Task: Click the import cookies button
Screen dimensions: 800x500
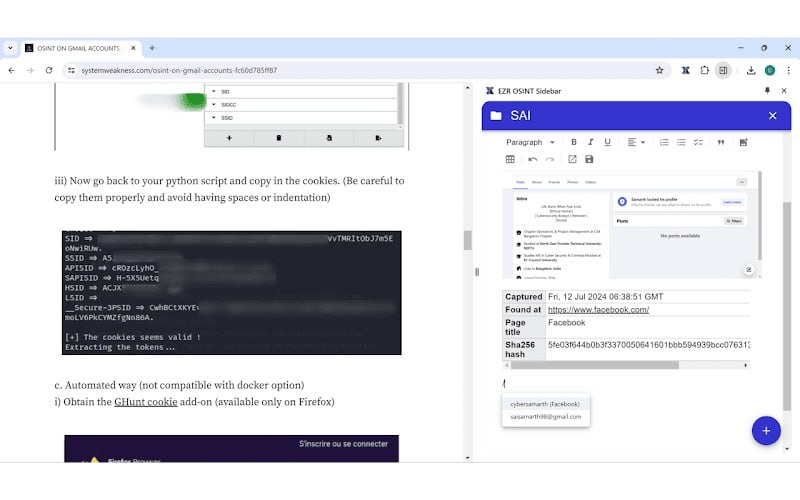Action: point(329,138)
